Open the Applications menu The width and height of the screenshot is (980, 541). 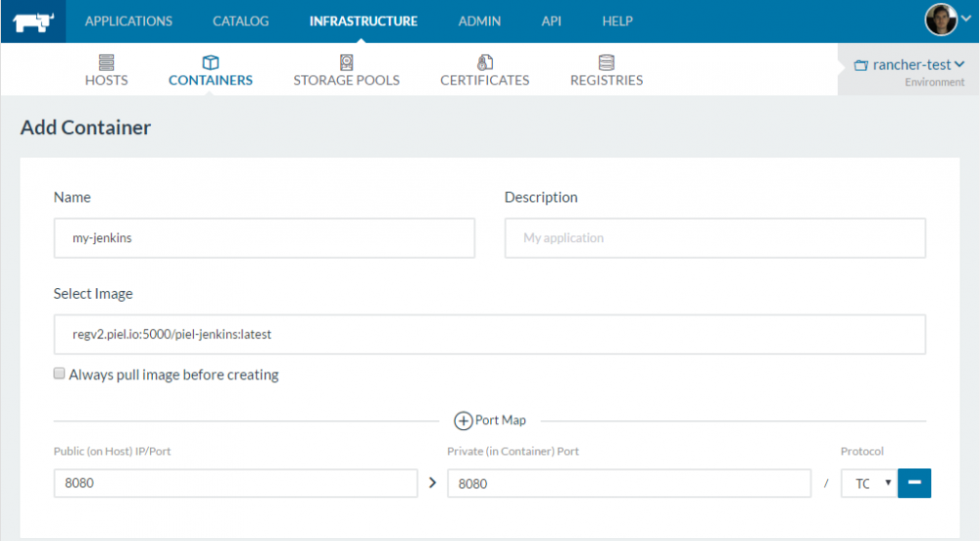pyautogui.click(x=128, y=22)
